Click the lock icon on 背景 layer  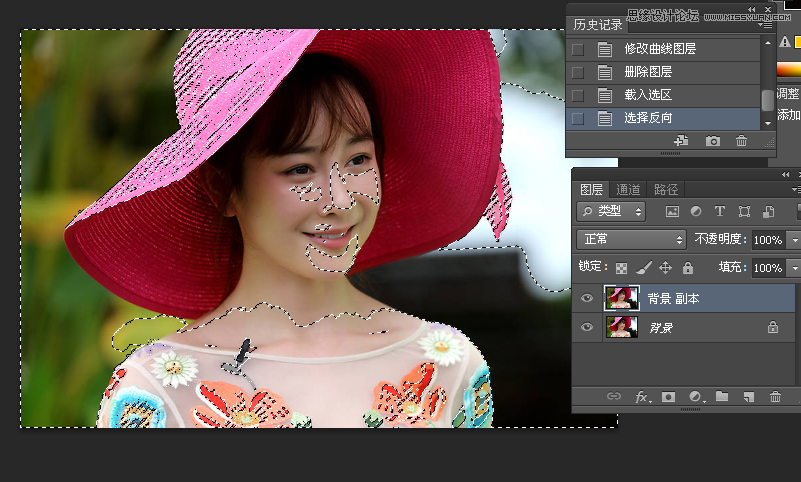[773, 327]
